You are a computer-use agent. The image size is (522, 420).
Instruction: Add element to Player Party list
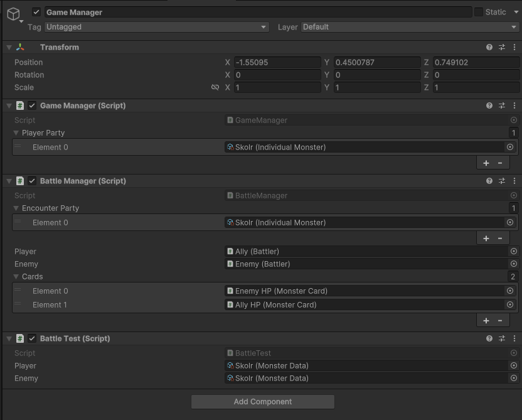click(486, 163)
